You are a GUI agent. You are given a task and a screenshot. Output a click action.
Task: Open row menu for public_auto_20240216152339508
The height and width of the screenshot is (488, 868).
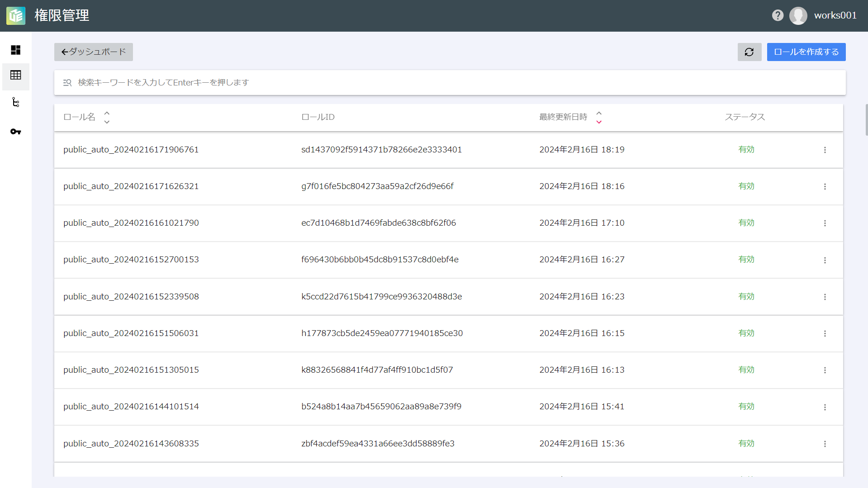click(825, 297)
